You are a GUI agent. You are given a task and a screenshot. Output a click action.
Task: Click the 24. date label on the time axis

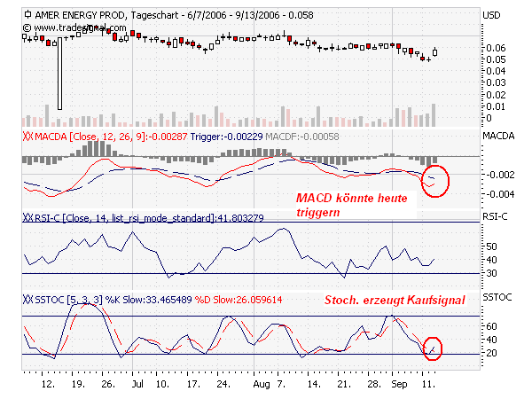pyautogui.click(x=223, y=384)
